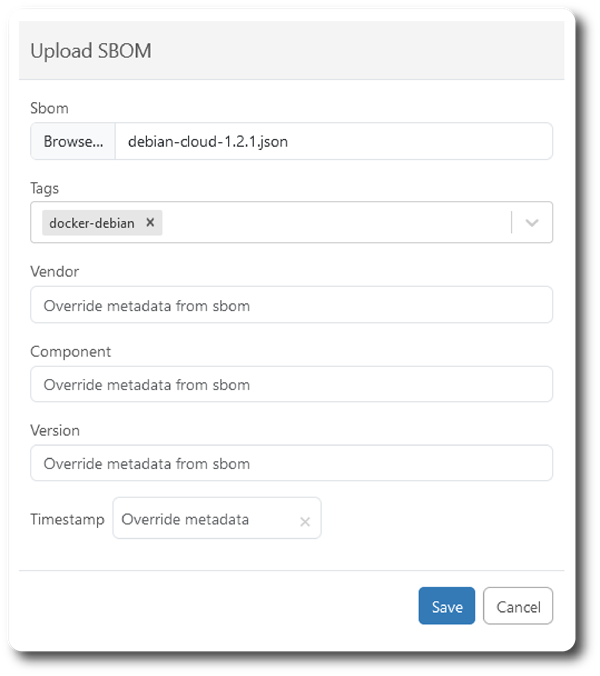Image resolution: width=600 pixels, height=676 pixels.
Task: Expand the Tags dropdown chevron
Action: click(x=532, y=222)
